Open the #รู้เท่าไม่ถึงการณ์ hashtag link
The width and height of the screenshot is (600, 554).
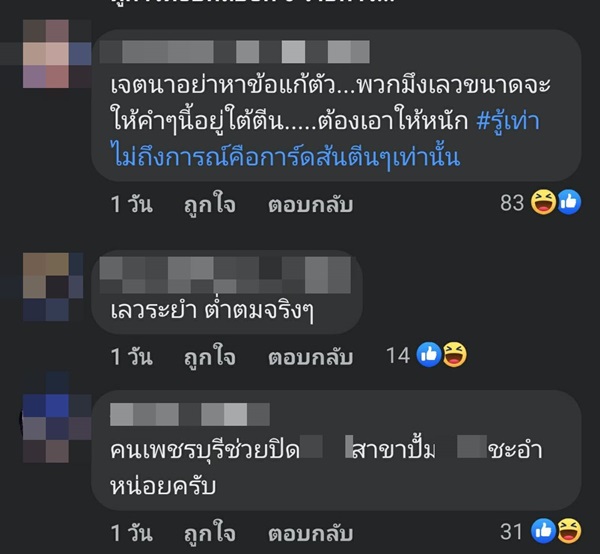[325, 139]
